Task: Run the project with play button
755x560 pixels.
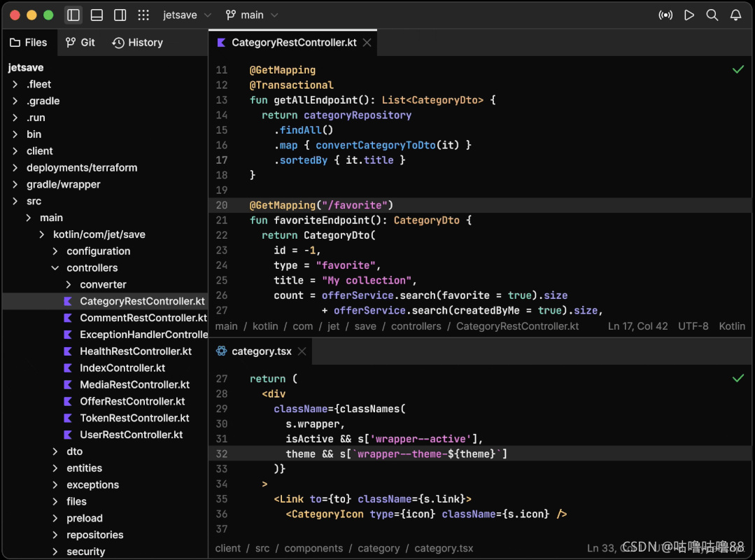Action: [689, 15]
